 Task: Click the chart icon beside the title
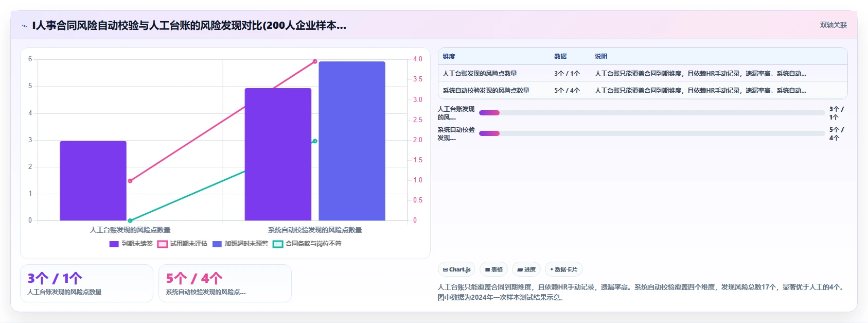tap(24, 26)
